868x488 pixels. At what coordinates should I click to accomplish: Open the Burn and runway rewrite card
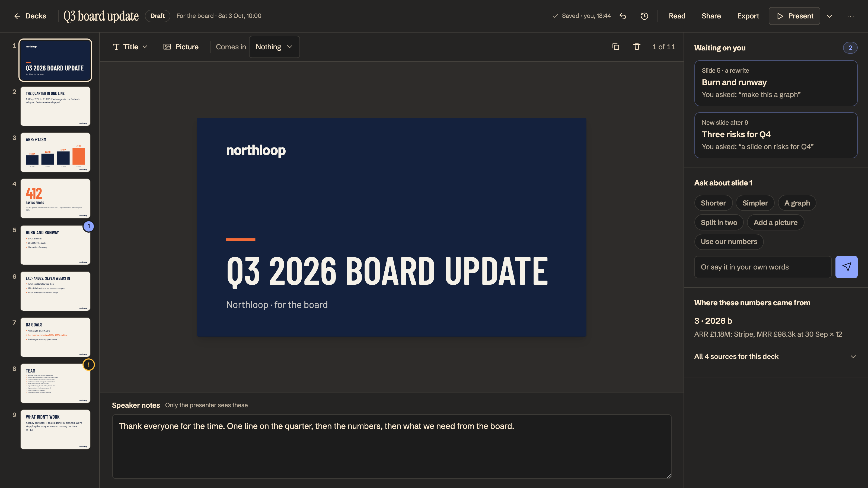[776, 83]
